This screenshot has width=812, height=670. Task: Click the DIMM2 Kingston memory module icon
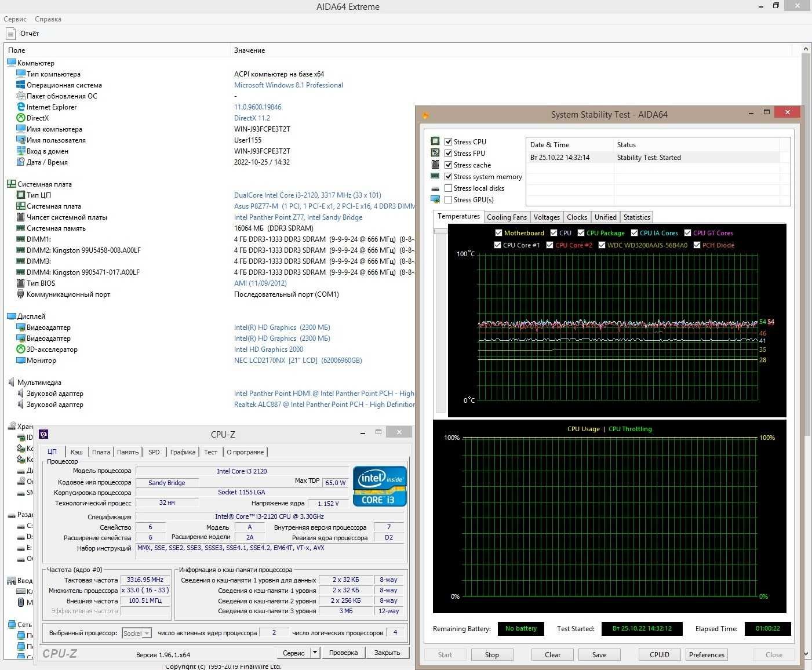point(21,250)
